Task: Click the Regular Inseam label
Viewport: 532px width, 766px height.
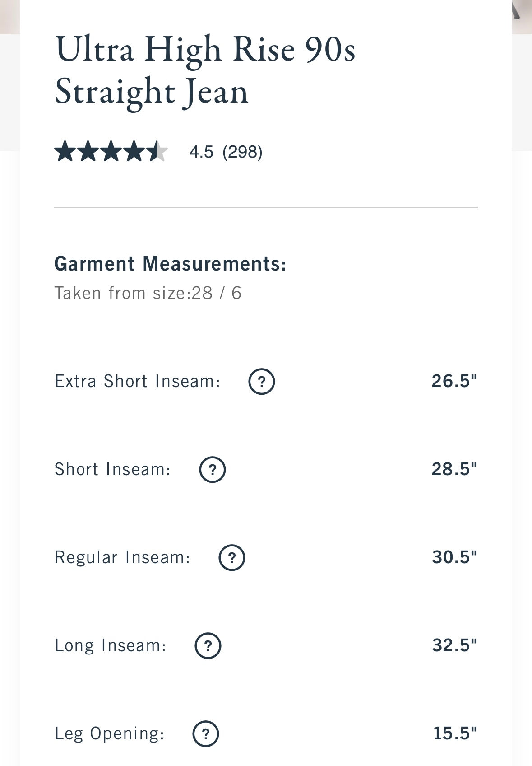Action: [122, 558]
